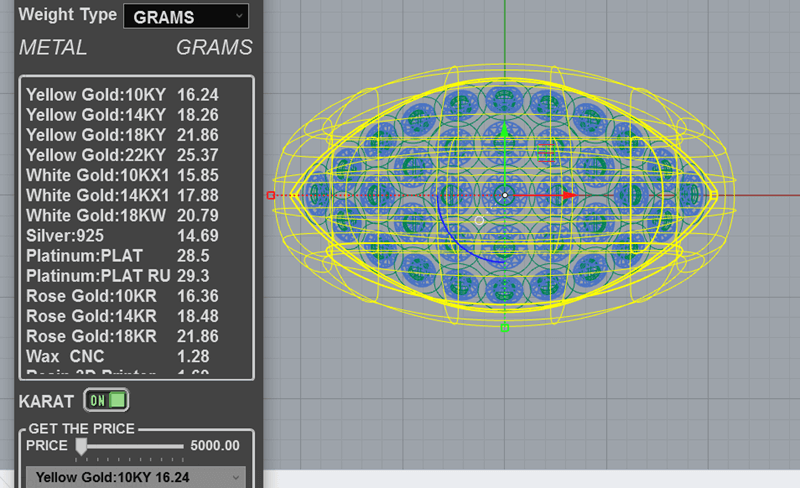Select the White Gold:10KX1 15.85 row
This screenshot has width=800, height=488.
pyautogui.click(x=122, y=175)
